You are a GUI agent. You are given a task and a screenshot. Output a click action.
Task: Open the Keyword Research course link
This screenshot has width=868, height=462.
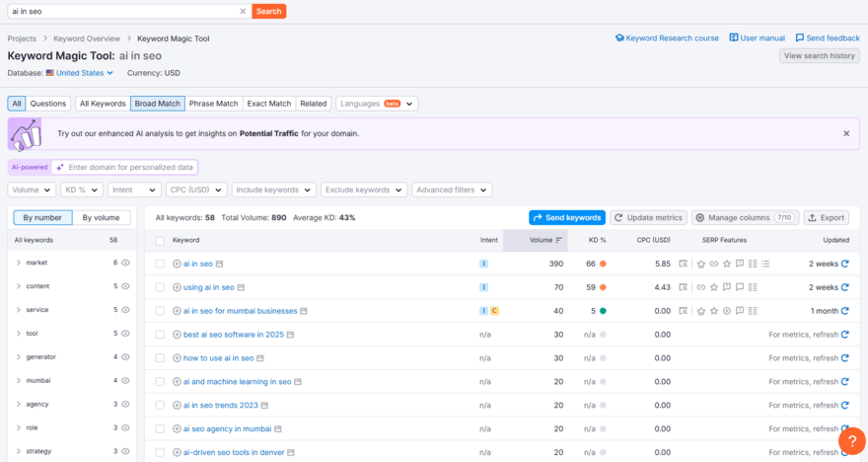coord(667,38)
